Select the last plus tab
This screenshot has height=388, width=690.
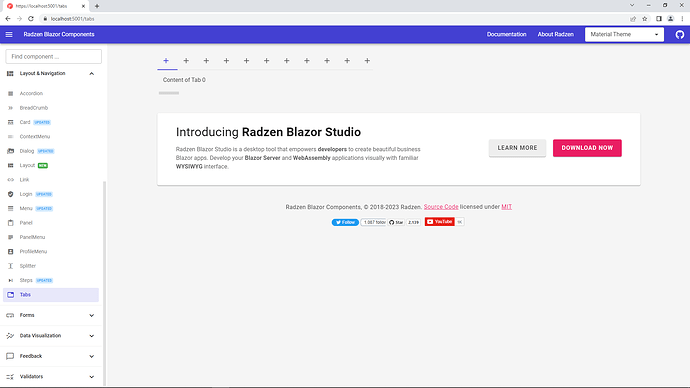pos(367,61)
